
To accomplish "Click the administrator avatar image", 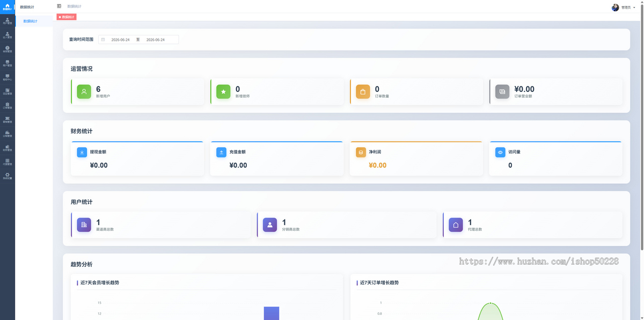I will coord(615,8).
